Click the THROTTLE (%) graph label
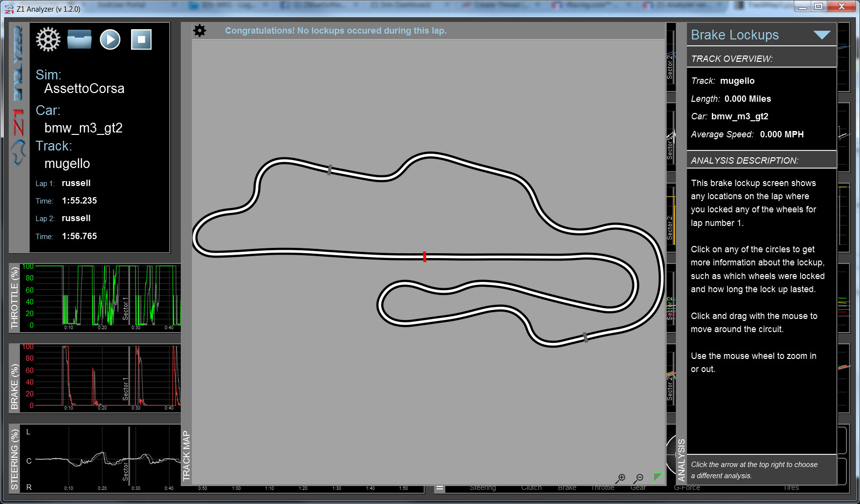The image size is (860, 504). coord(15,299)
